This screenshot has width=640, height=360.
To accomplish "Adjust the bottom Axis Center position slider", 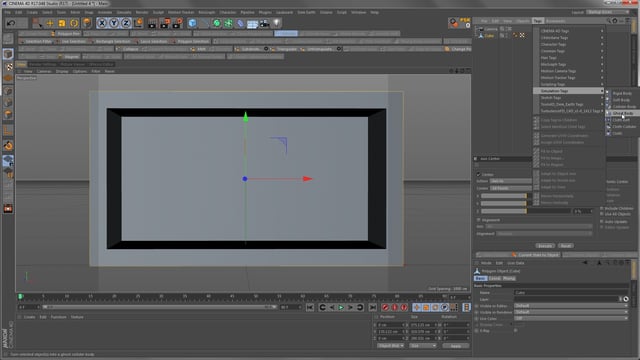I will tap(526, 211).
